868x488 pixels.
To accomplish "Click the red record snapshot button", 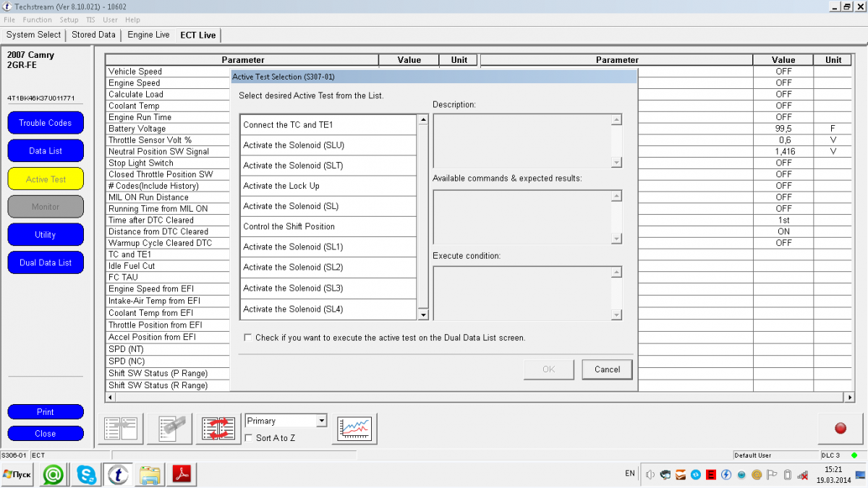I will [840, 429].
